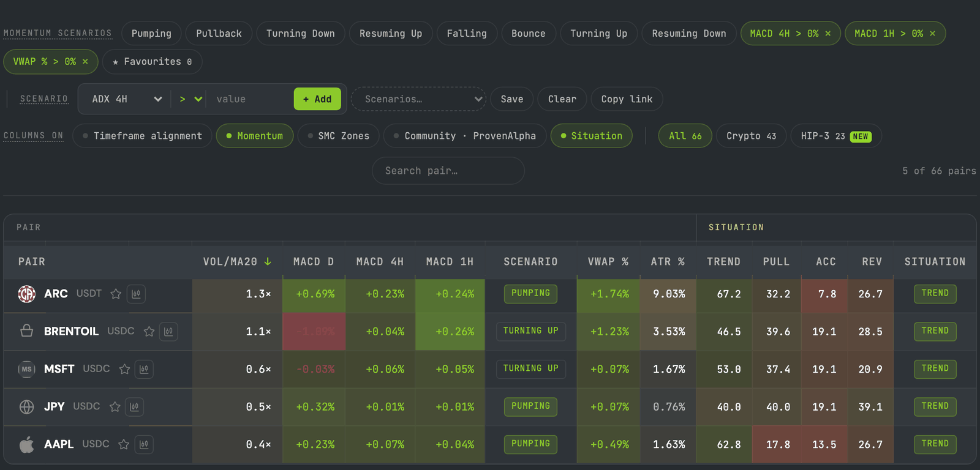The width and height of the screenshot is (980, 470).
Task: Star BRENTOIL USDC as favourite
Action: click(x=149, y=332)
